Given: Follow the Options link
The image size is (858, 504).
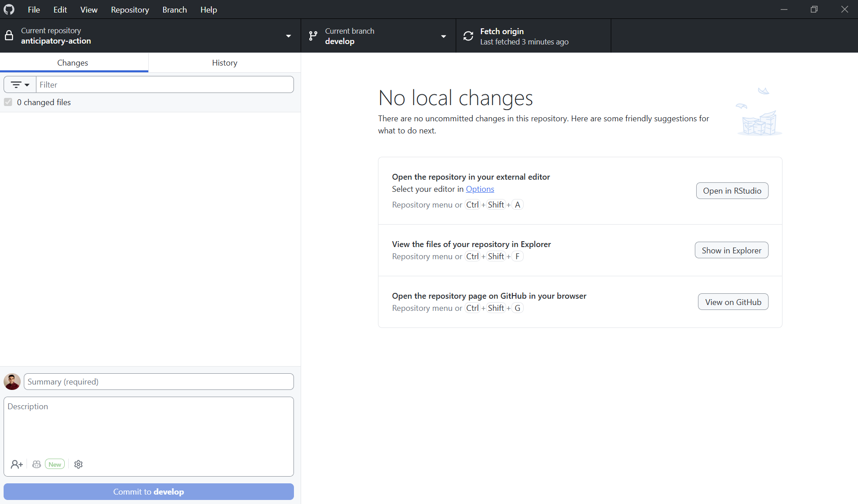Looking at the screenshot, I should [x=480, y=189].
